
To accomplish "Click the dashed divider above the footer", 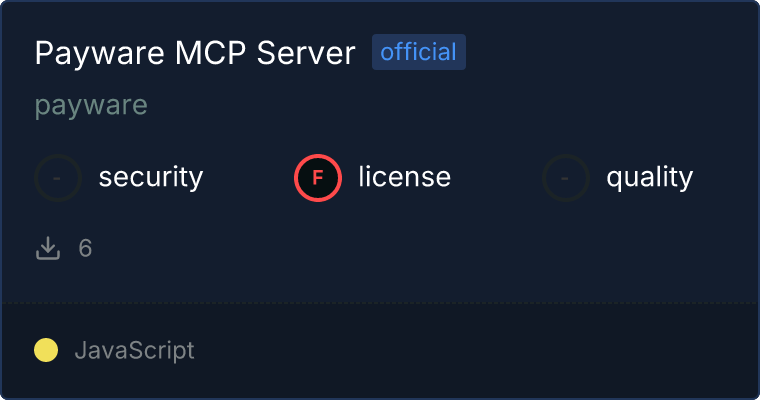I will click(380, 303).
